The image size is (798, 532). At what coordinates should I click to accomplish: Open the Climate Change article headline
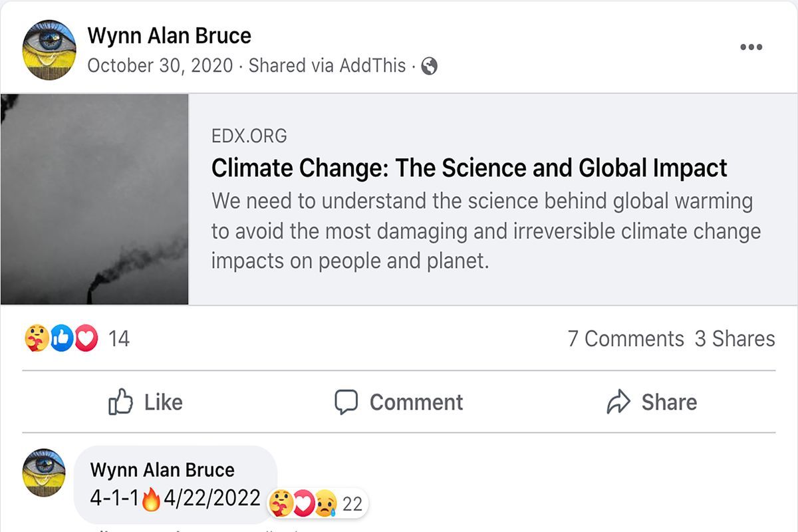coord(469,168)
